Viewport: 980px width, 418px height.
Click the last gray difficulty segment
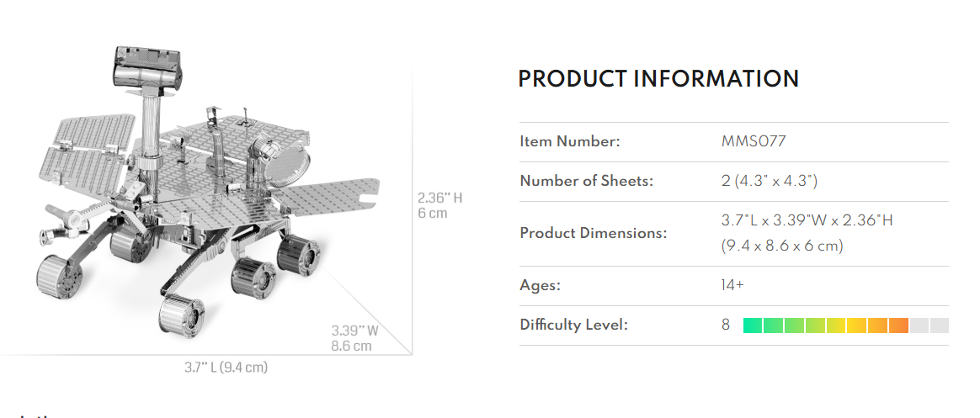coord(940,325)
